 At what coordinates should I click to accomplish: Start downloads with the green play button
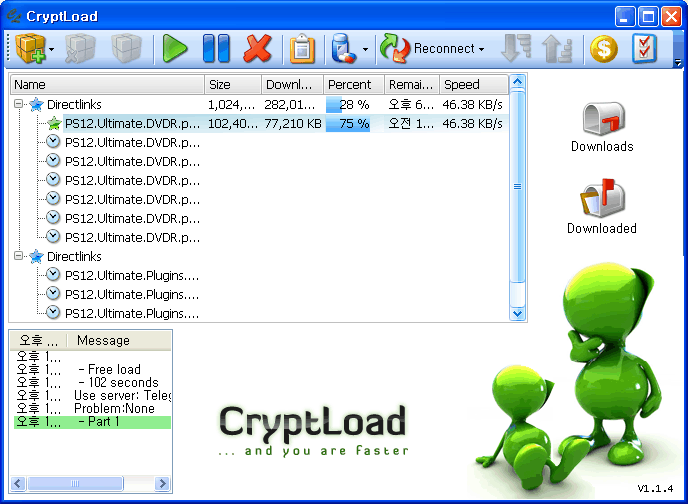pyautogui.click(x=175, y=48)
